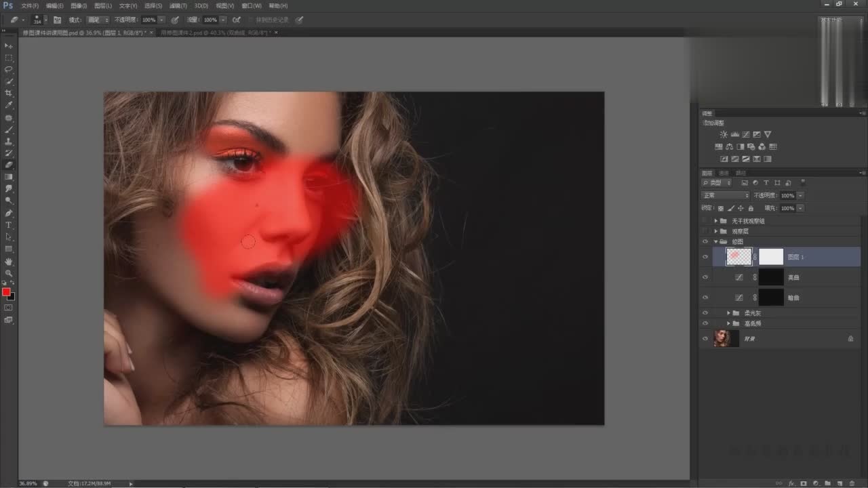868x488 pixels.
Task: Click pressure for opacity icon
Action: coord(175,20)
